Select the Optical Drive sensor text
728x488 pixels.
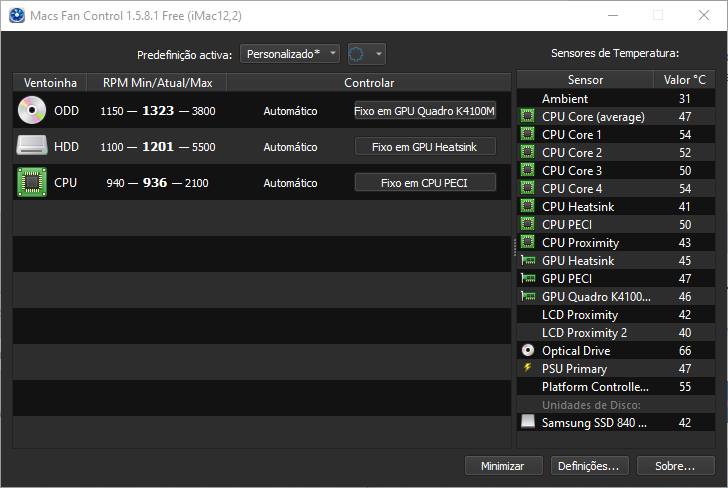[576, 351]
